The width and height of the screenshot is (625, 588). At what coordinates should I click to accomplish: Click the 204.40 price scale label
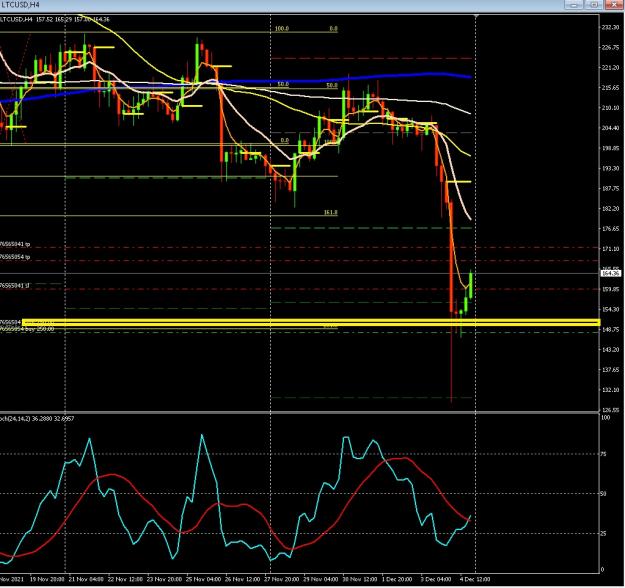point(610,128)
